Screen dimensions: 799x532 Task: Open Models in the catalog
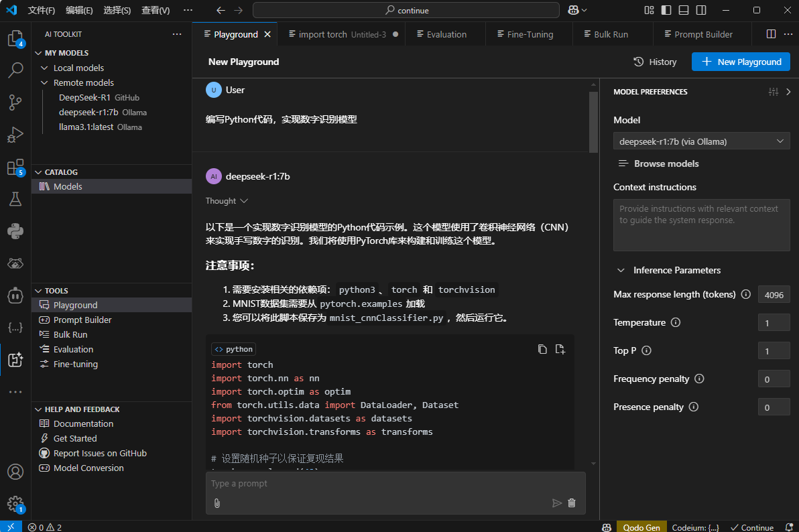[x=111, y=186]
